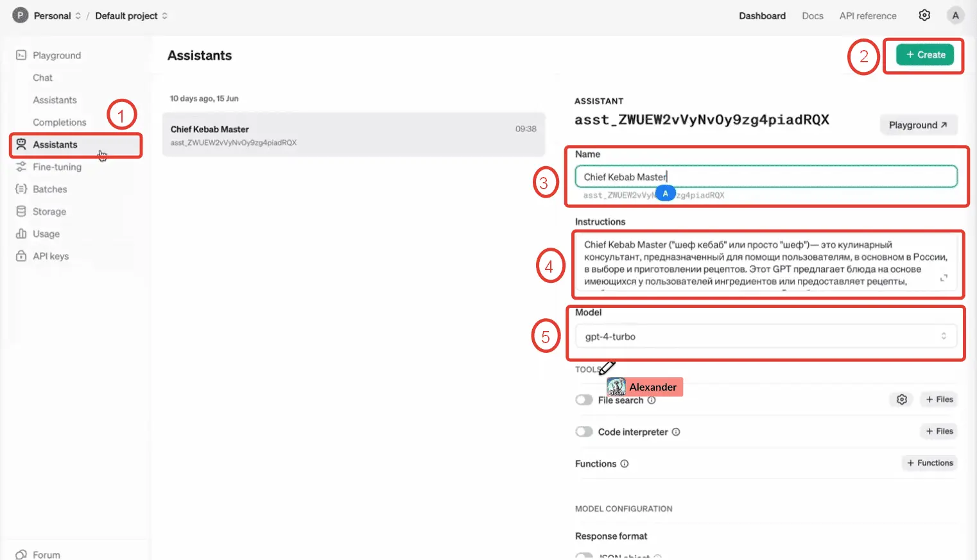Screen dimensions: 977x560
Task: Add Files to Code interpreter
Action: coord(939,431)
